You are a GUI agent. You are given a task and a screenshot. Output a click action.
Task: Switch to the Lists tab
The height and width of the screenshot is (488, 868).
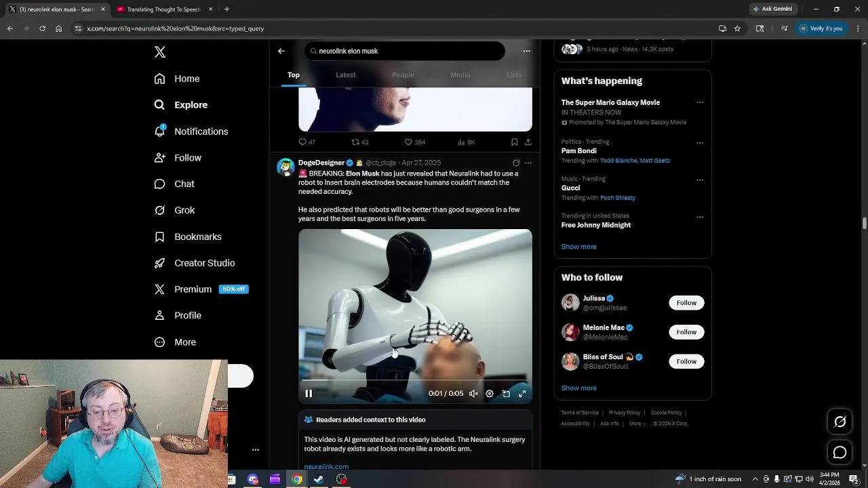(x=514, y=75)
